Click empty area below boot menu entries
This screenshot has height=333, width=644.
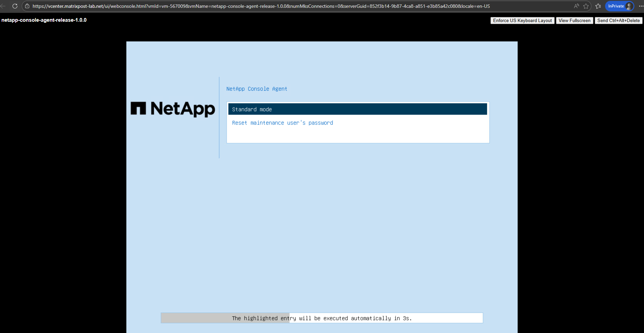[x=357, y=135]
